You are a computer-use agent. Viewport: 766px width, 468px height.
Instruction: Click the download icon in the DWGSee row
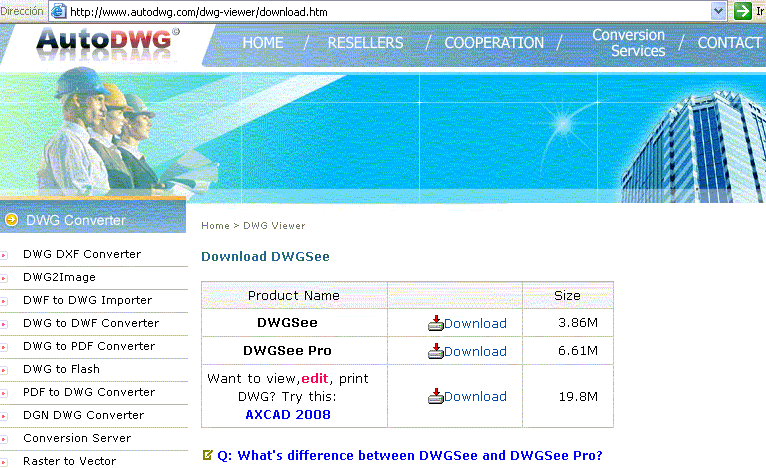pos(435,323)
